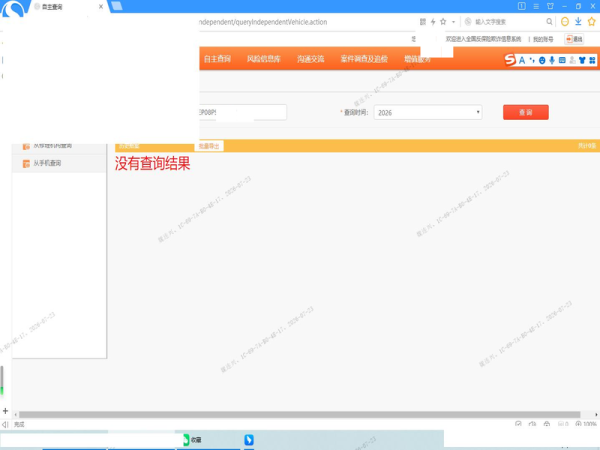
Task: Click the 共计0条 total count text
Action: pos(587,146)
